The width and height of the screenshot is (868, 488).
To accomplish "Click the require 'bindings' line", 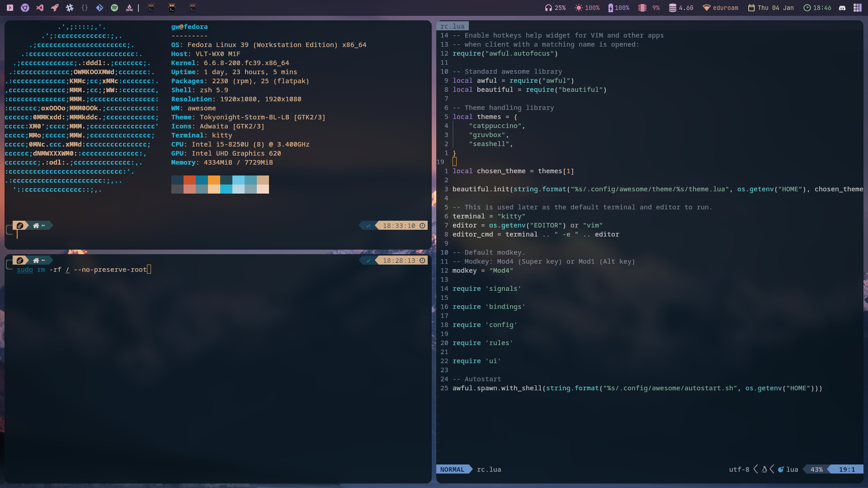I will tap(489, 307).
